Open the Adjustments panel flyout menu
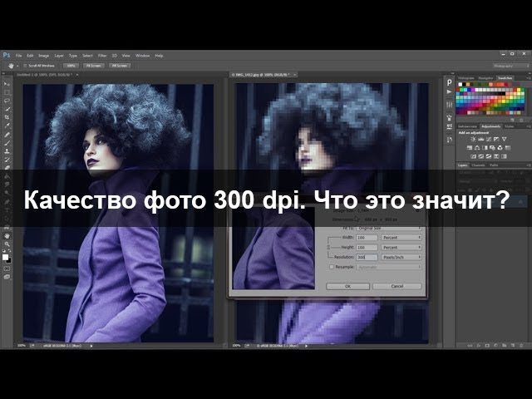 pos(529,126)
